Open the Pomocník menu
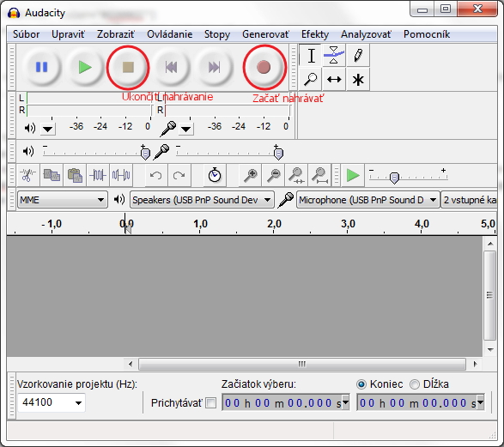The image size is (504, 447). [x=427, y=34]
